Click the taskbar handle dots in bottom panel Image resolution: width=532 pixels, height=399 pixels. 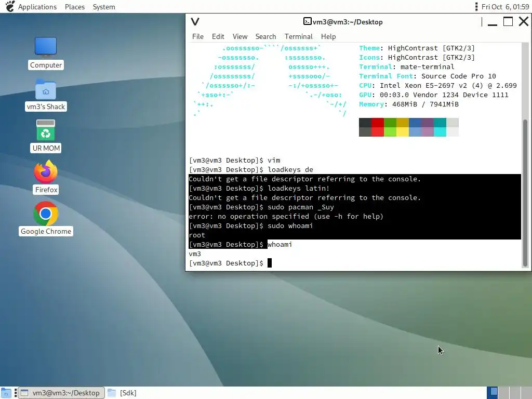pos(16,393)
